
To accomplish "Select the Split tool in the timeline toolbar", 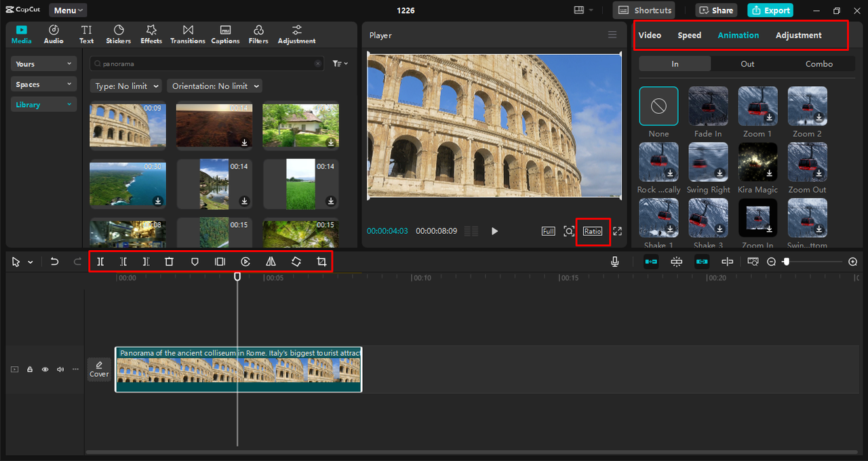I will point(100,262).
